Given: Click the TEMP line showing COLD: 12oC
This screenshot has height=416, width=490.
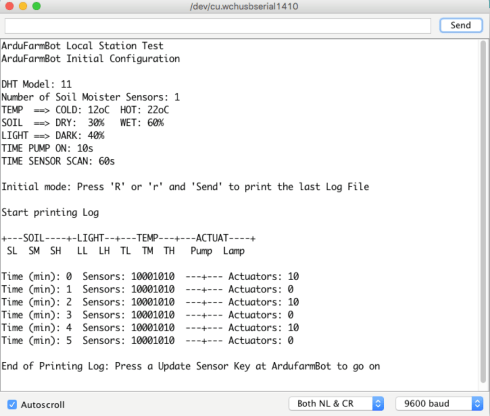Looking at the screenshot, I should 85,110.
